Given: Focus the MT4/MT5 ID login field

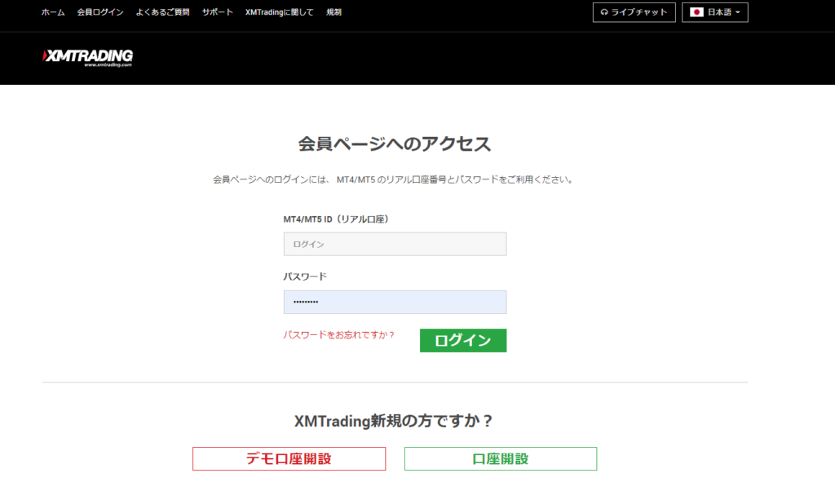Looking at the screenshot, I should [x=395, y=244].
